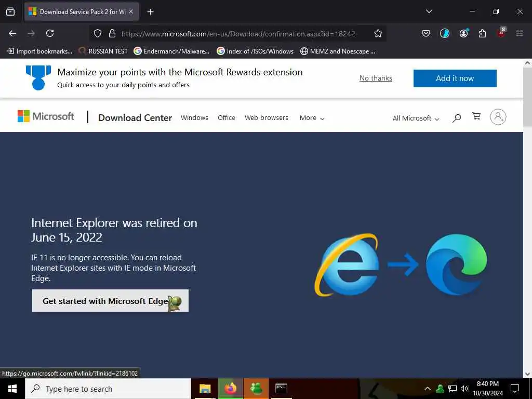Open the Office nav item

(x=227, y=118)
